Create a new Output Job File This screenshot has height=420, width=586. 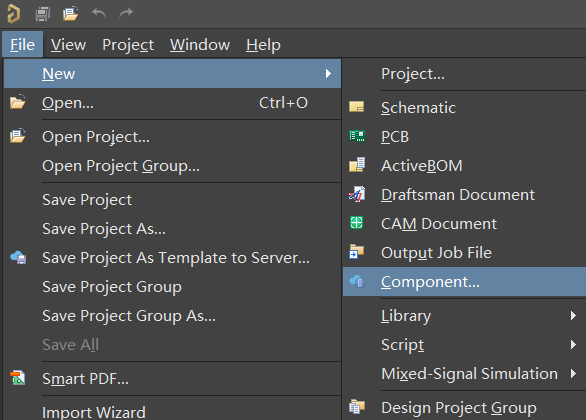tap(465, 252)
